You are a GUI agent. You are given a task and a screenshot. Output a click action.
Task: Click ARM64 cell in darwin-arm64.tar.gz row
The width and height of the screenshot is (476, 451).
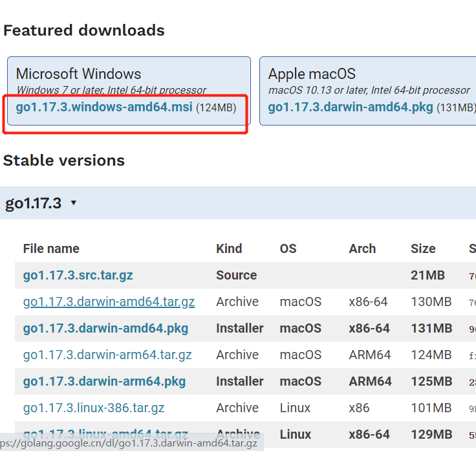(370, 355)
